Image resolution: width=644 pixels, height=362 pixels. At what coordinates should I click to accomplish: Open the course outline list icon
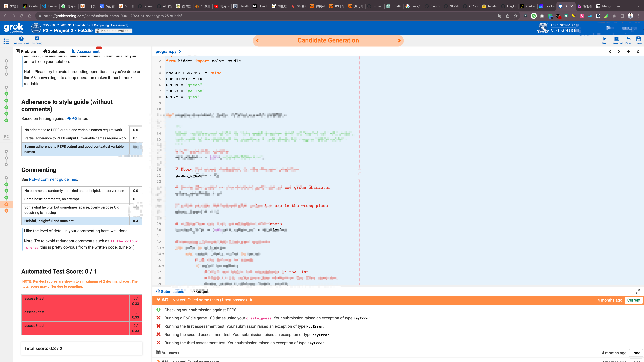[x=6, y=41]
